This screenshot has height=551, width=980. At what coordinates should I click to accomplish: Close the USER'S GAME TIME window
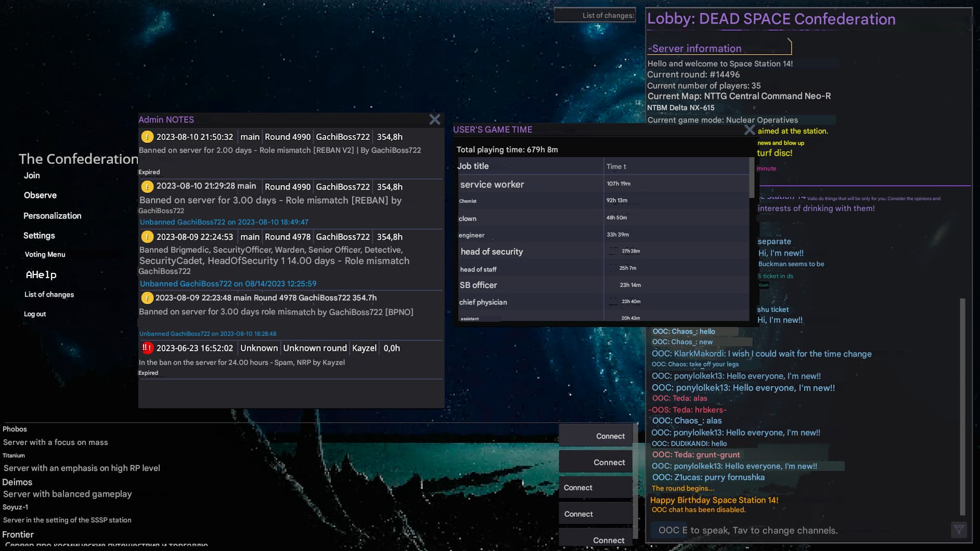(750, 129)
